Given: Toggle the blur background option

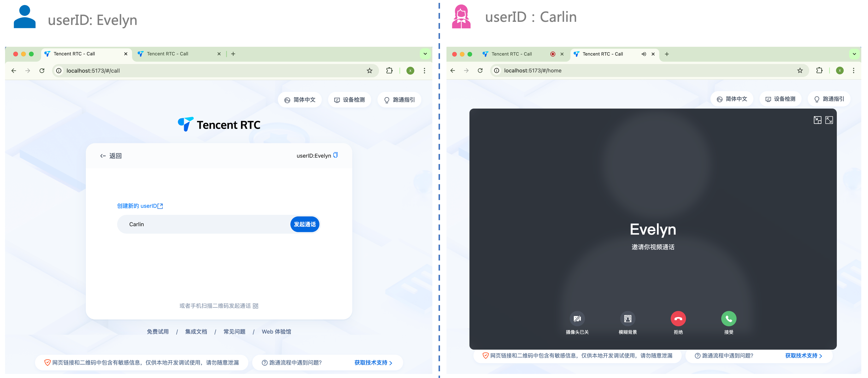Looking at the screenshot, I should click(628, 318).
